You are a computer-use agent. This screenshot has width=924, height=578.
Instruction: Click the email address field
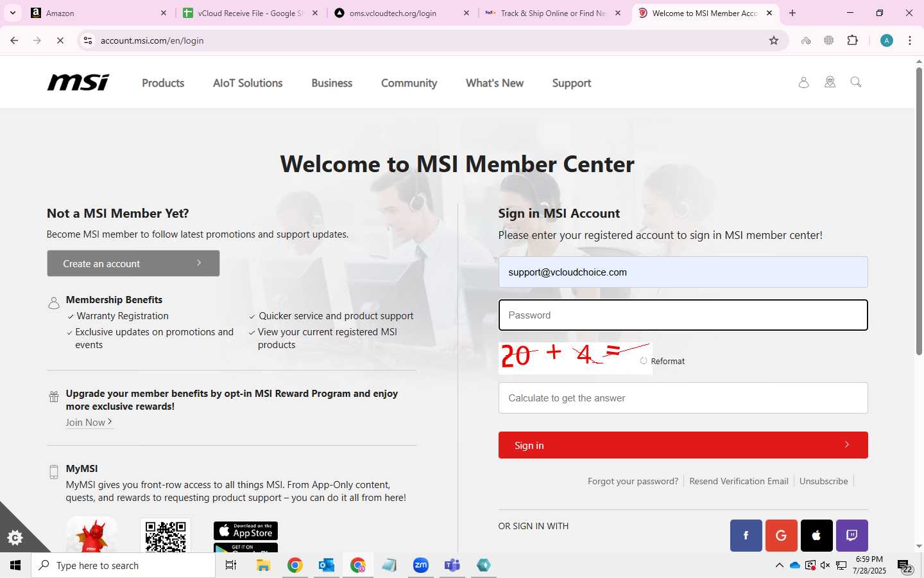683,272
